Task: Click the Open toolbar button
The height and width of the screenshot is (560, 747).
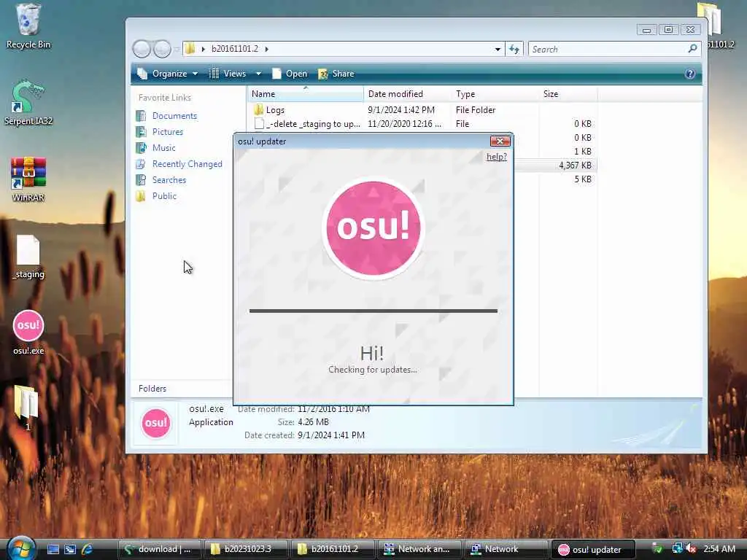Action: (290, 74)
